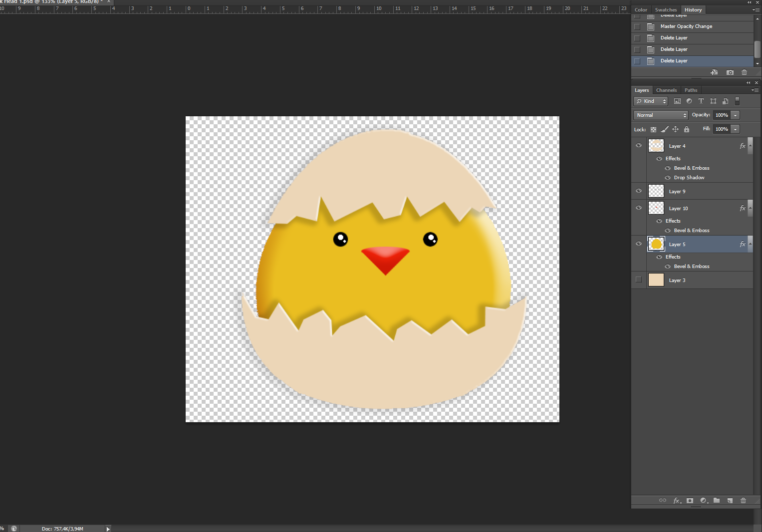Filter layers for shape layers
762x532 pixels.
713,101
